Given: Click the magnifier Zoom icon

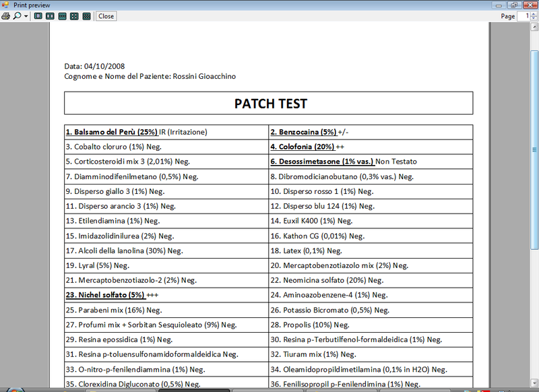Looking at the screenshot, I should pos(17,16).
